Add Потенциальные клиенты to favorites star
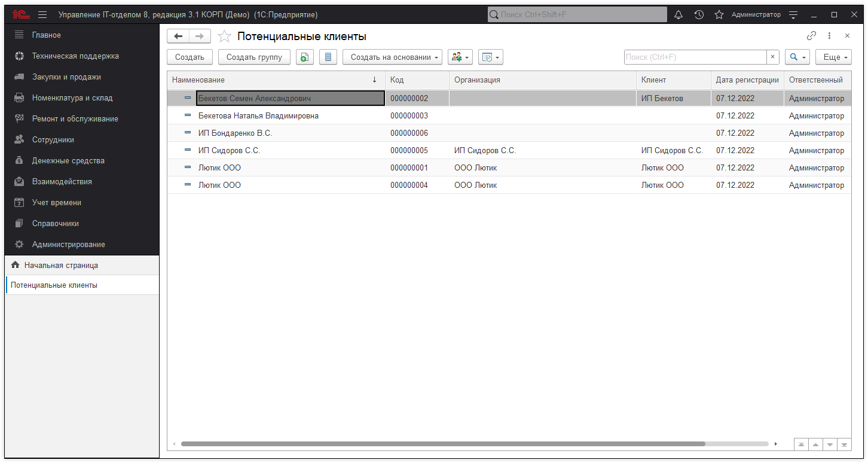Image resolution: width=868 pixels, height=463 pixels. pyautogui.click(x=224, y=36)
